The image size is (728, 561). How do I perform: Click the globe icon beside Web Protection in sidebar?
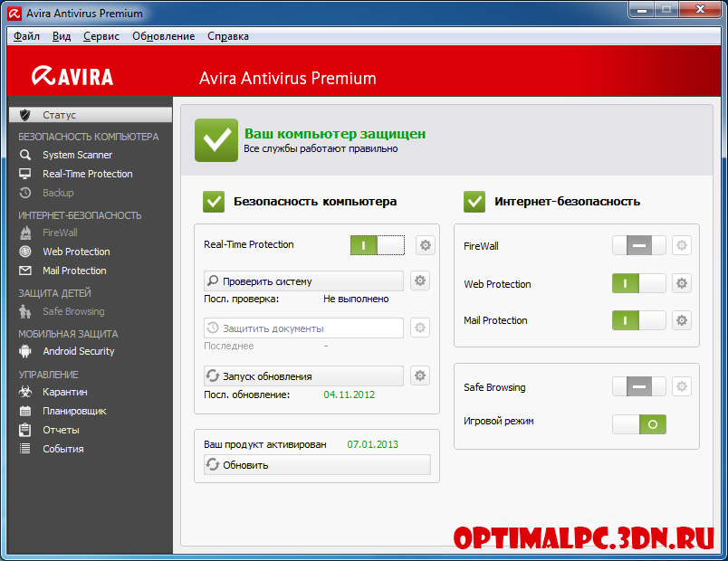tap(25, 252)
